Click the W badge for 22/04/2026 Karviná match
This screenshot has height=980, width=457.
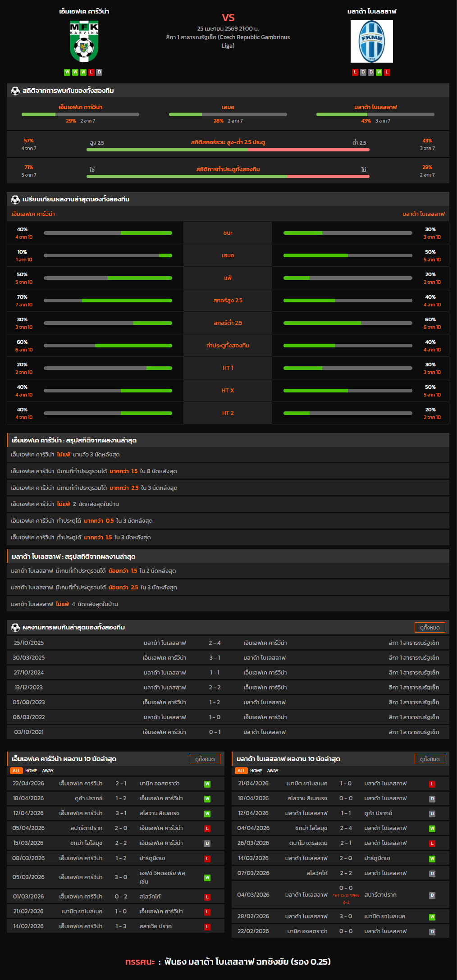click(x=207, y=784)
